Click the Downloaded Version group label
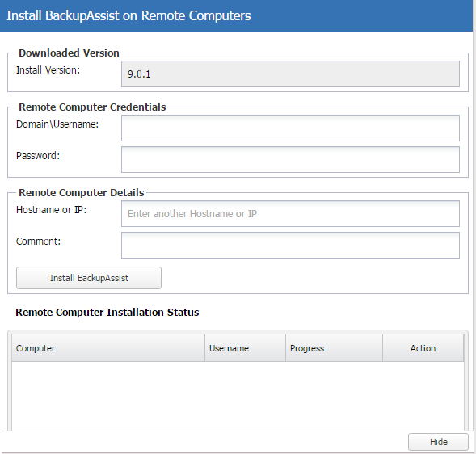Viewport: 476px width, 454px height. [x=69, y=53]
